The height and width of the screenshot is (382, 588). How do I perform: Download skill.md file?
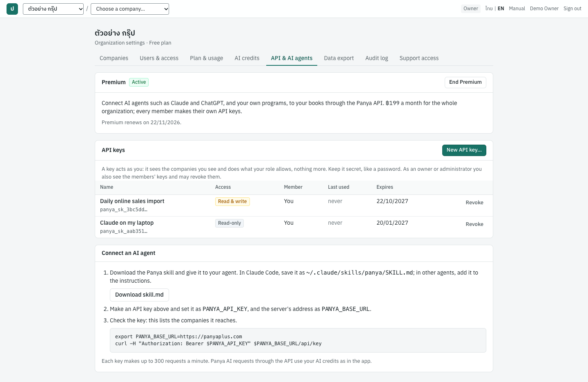click(139, 295)
